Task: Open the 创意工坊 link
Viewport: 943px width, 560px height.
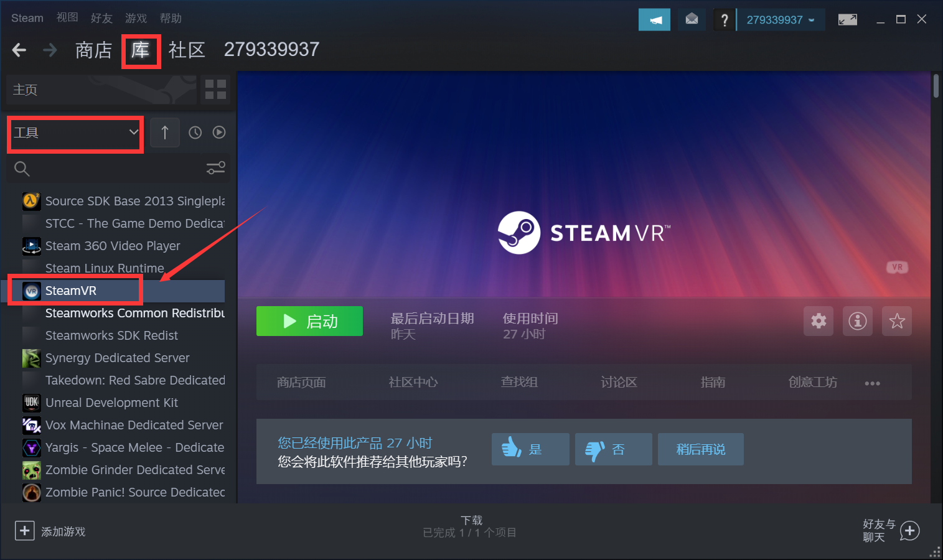Action: 813,382
